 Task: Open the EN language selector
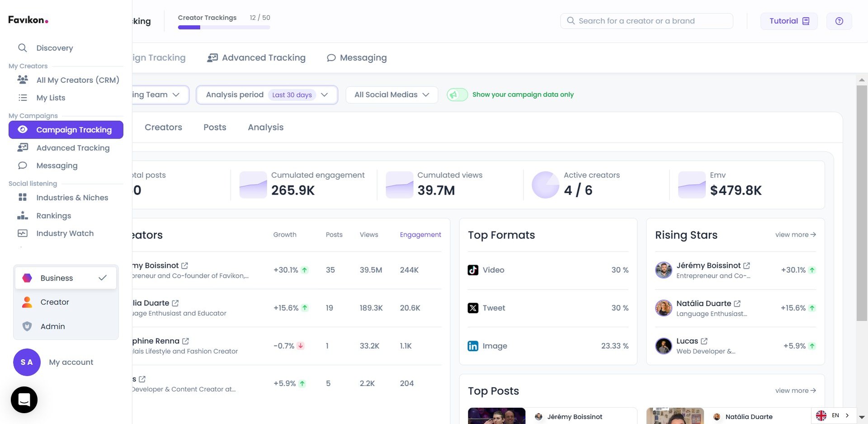(x=834, y=415)
